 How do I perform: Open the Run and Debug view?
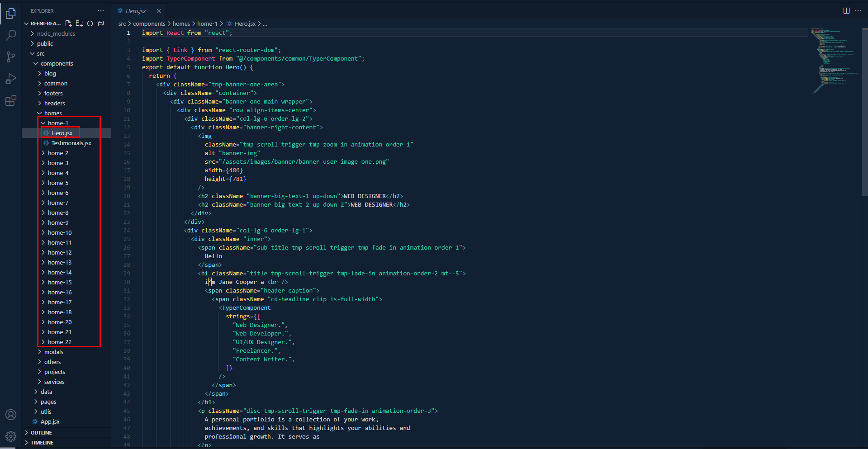click(11, 79)
